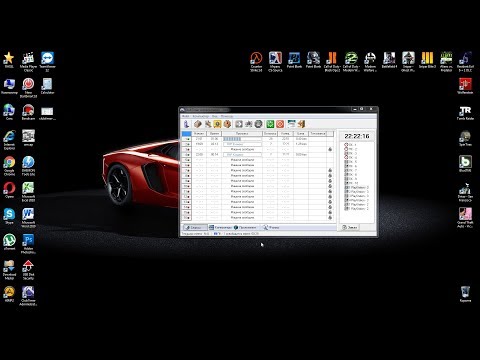Open Daemon Tools lightning desktop icon

(x=28, y=166)
